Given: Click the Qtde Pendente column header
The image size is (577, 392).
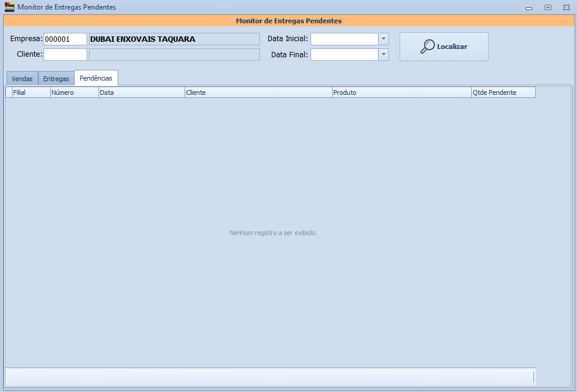Looking at the screenshot, I should [x=503, y=92].
